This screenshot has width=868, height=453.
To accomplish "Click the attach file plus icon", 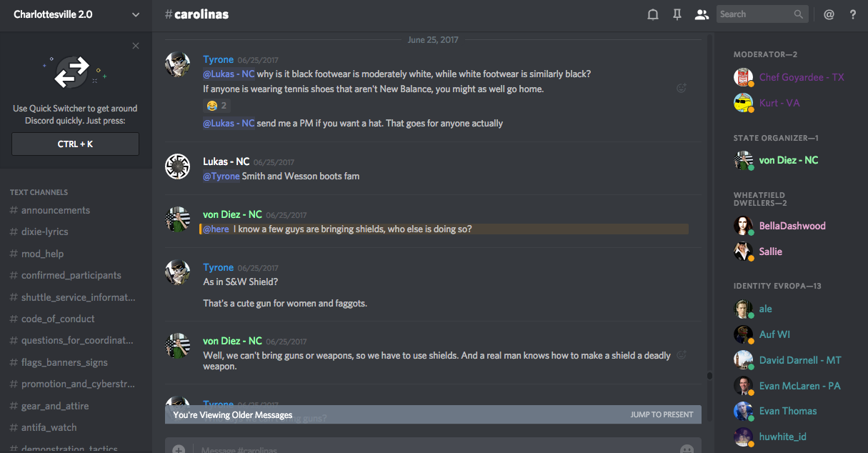I will 179,449.
